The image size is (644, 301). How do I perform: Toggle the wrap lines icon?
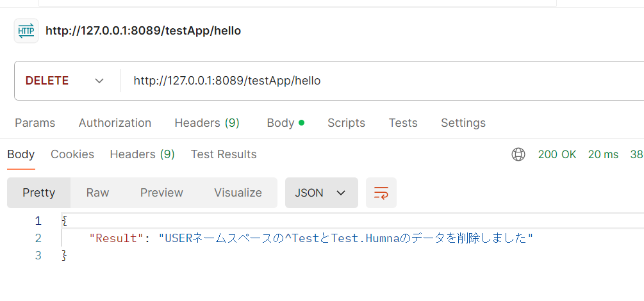[381, 193]
